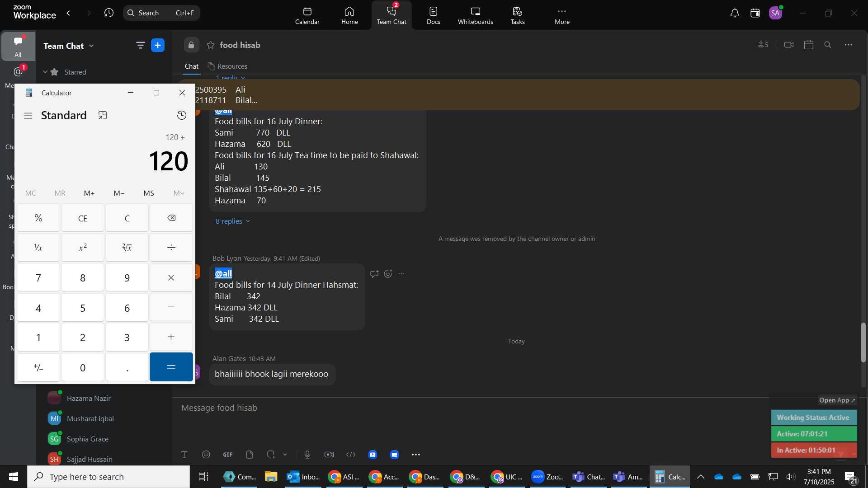This screenshot has width=868, height=488.
Task: Click the channel lock icon
Action: coord(191,45)
